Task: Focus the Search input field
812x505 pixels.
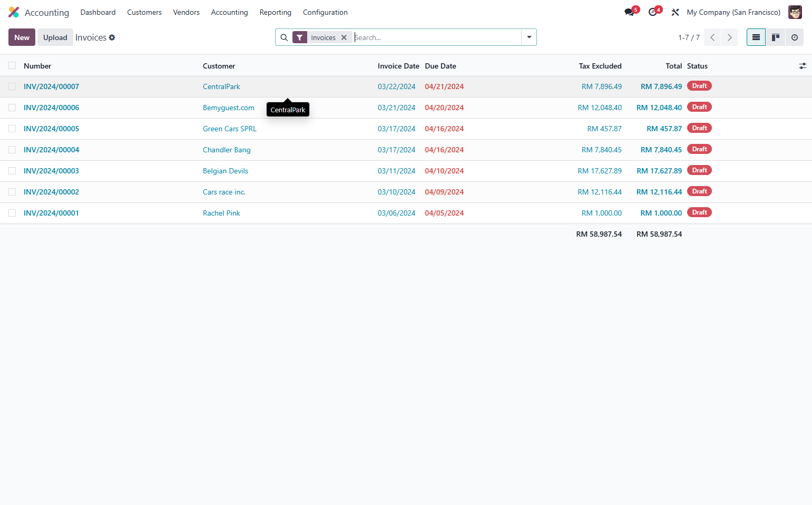Action: click(x=437, y=37)
